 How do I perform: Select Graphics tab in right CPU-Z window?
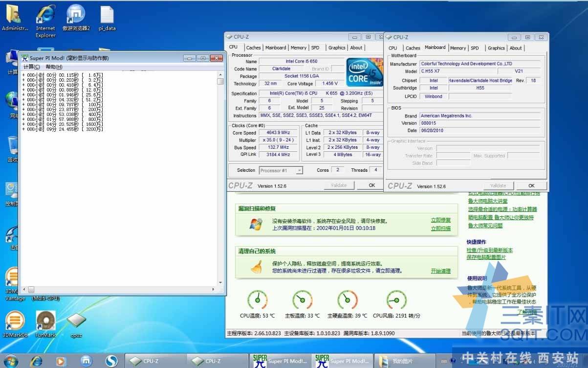[x=496, y=48]
